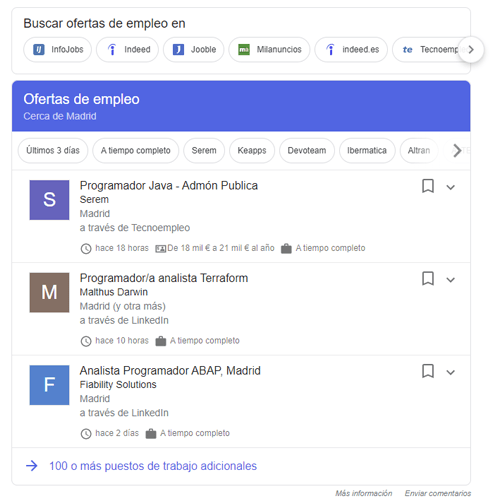Bookmark the Analista Programador ABAP job
The width and height of the screenshot is (492, 500).
coord(428,371)
